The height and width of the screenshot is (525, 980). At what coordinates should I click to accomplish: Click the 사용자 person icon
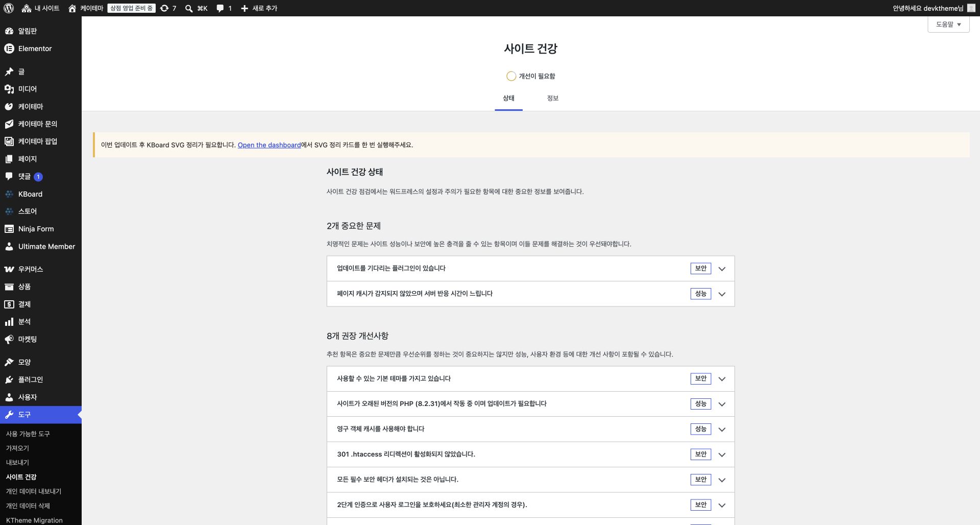[x=9, y=397]
